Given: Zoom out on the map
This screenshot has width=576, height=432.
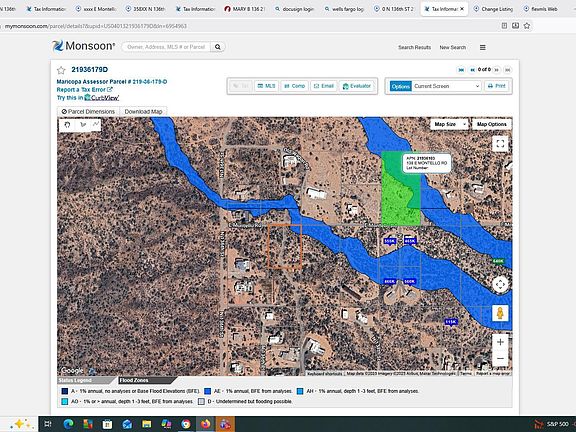Looking at the screenshot, I should 500,358.
